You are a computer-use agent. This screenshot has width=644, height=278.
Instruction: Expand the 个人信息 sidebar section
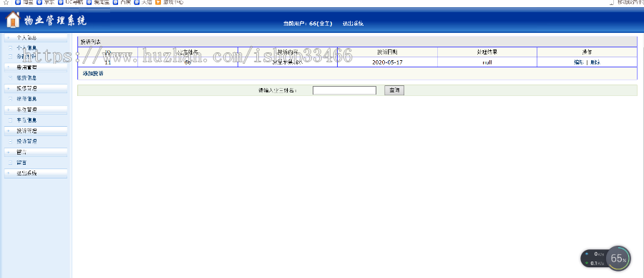35,37
